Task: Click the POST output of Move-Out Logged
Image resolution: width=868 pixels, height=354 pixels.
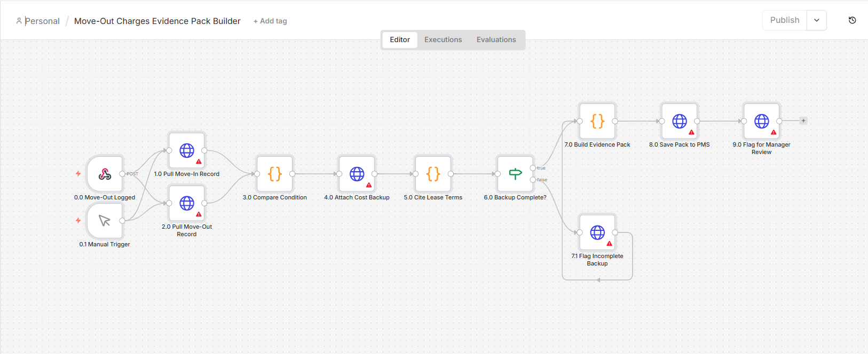Action: 122,174
